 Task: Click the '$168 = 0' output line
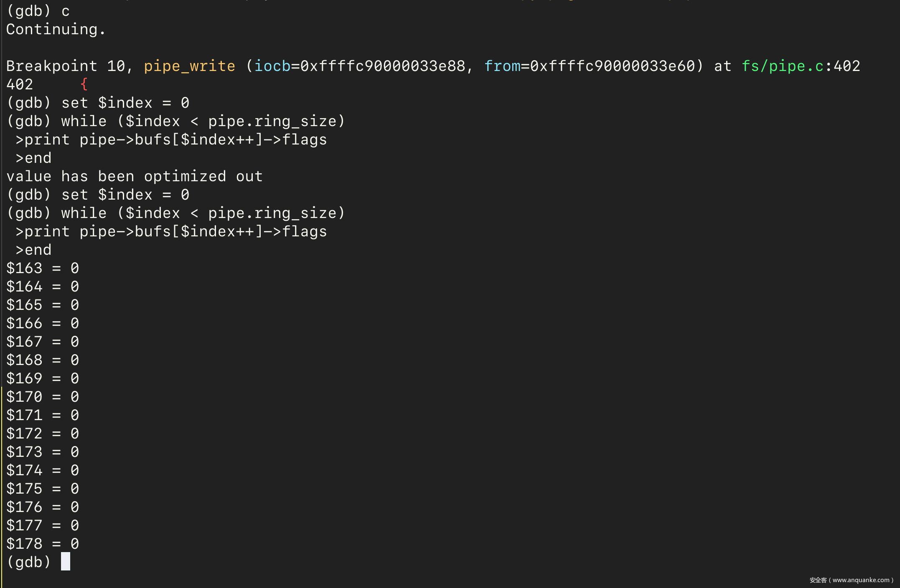click(x=43, y=360)
